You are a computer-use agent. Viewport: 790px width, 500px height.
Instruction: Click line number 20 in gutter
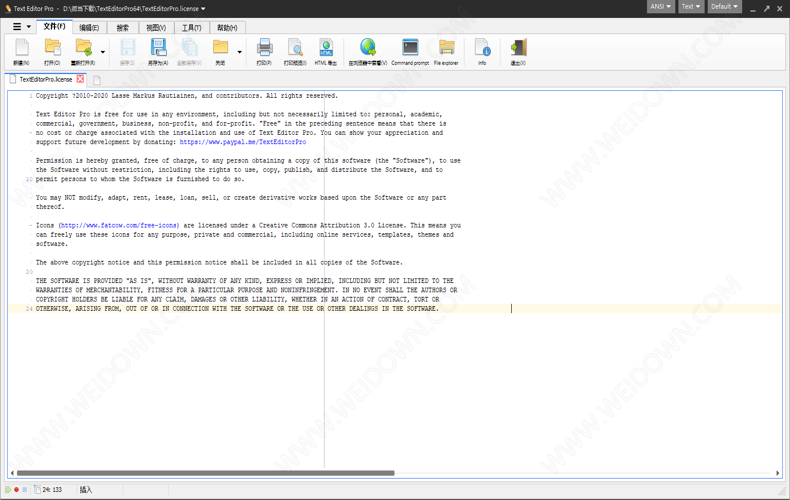[x=29, y=272]
